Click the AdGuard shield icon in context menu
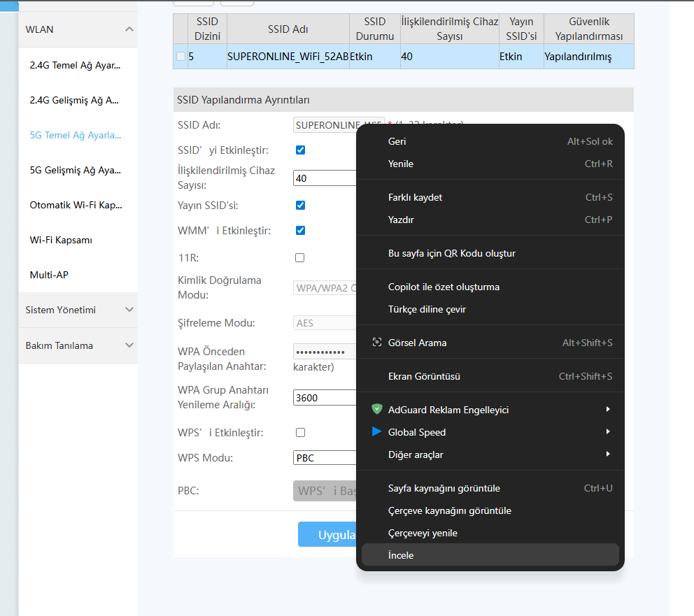Screen dimensions: 694x616 pyautogui.click(x=376, y=409)
